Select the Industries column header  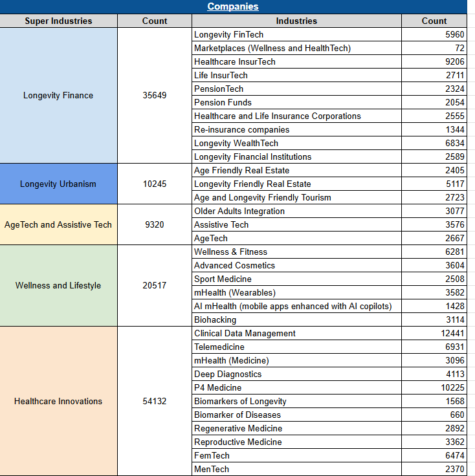coord(296,21)
